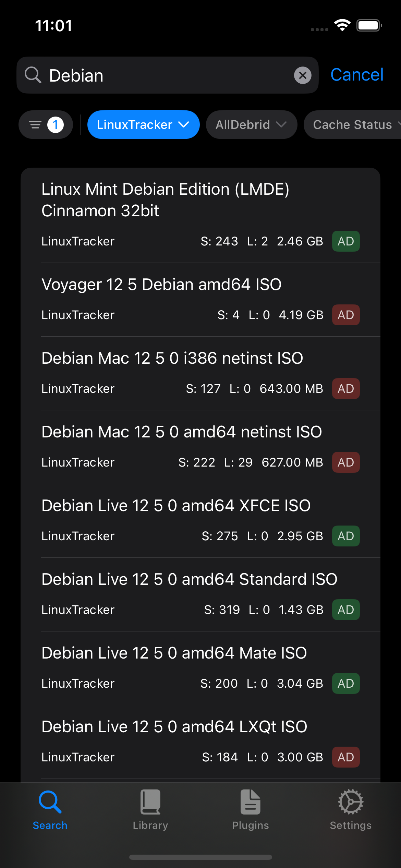Expand the LinuxTracker source dropdown

point(143,124)
